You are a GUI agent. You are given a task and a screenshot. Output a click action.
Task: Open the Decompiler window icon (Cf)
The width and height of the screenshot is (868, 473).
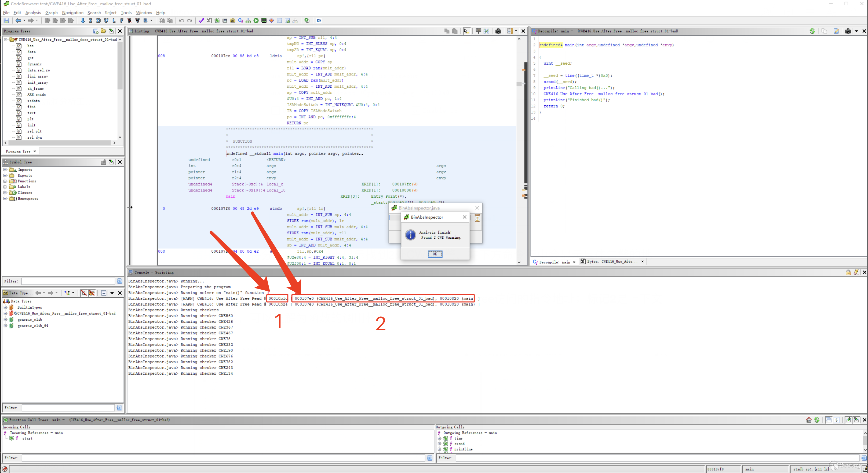pyautogui.click(x=240, y=21)
